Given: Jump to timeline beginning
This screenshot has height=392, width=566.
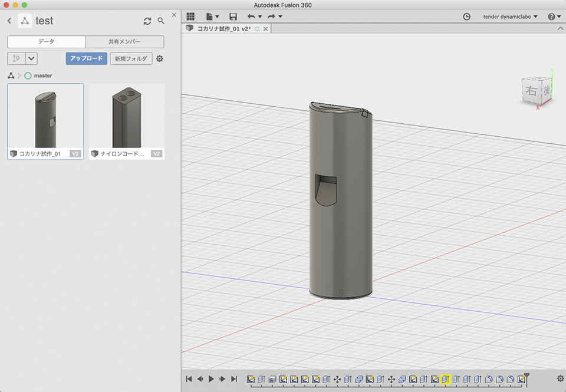Looking at the screenshot, I should point(189,378).
